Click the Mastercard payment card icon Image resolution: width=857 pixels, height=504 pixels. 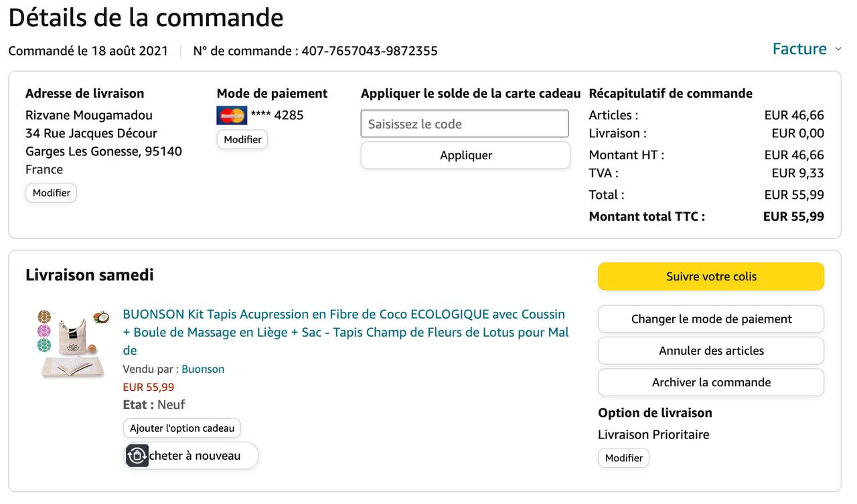(232, 115)
